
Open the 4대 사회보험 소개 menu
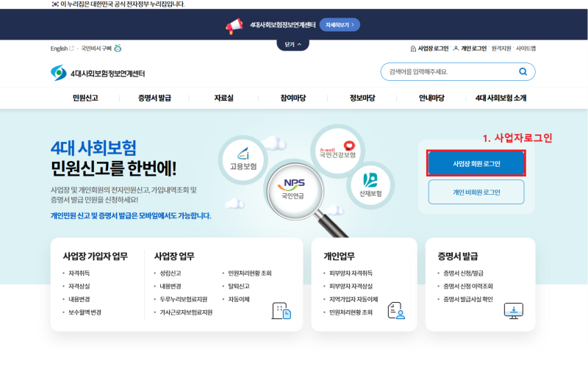point(501,98)
